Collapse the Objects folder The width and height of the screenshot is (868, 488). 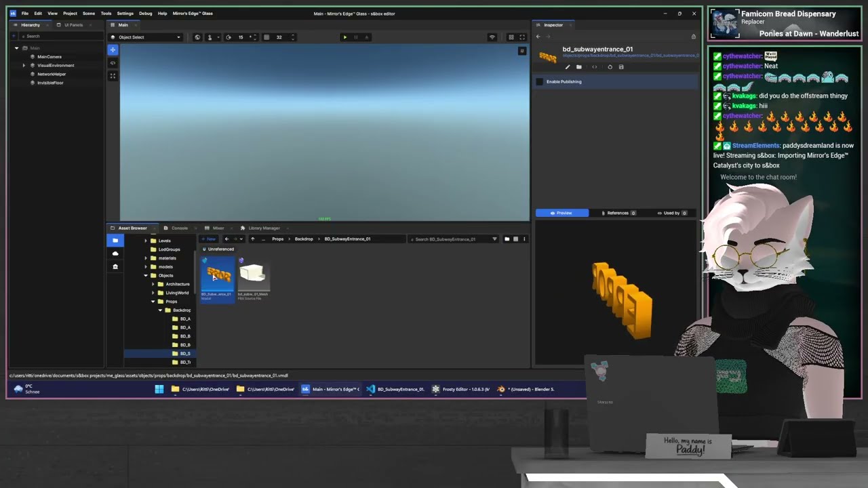(145, 276)
